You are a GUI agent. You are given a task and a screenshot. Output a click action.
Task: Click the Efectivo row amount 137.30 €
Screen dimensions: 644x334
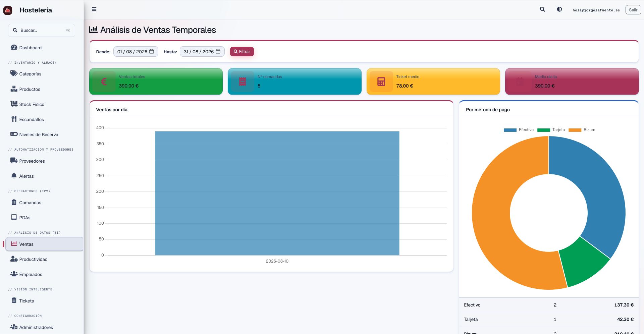coord(624,305)
